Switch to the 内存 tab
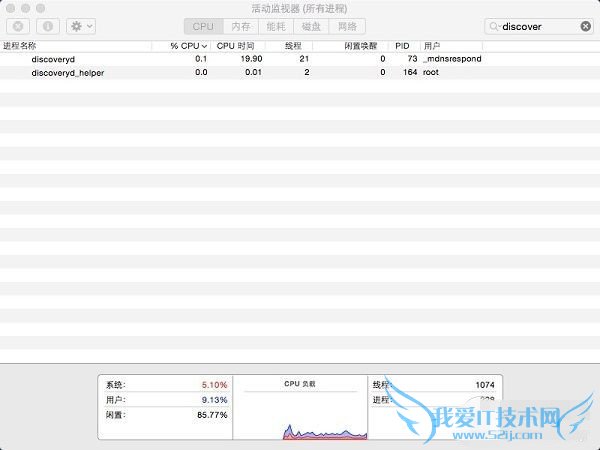The width and height of the screenshot is (600, 450). [241, 26]
